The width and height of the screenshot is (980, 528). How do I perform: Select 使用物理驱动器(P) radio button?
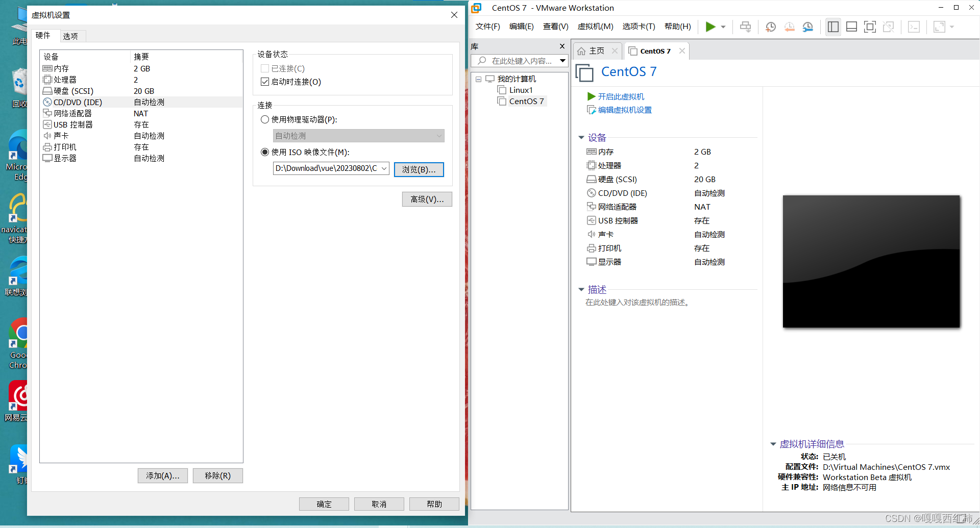point(265,119)
